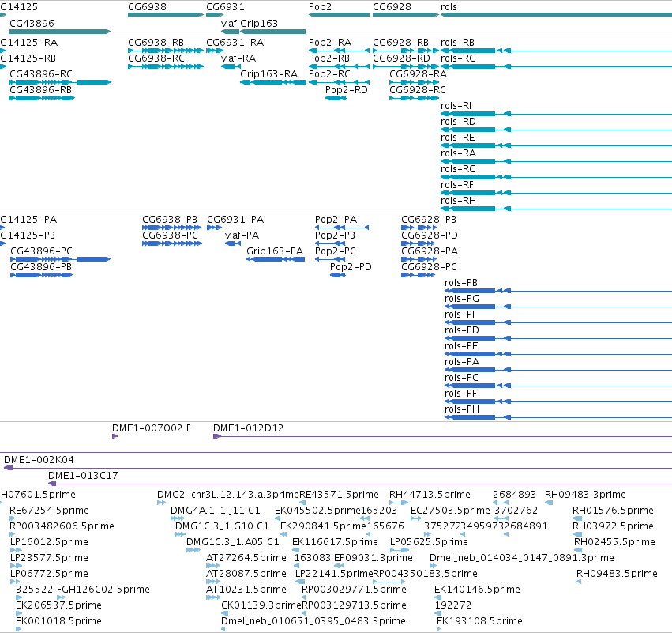
Task: Click the RH02455.5prime EST label
Action: (x=614, y=542)
